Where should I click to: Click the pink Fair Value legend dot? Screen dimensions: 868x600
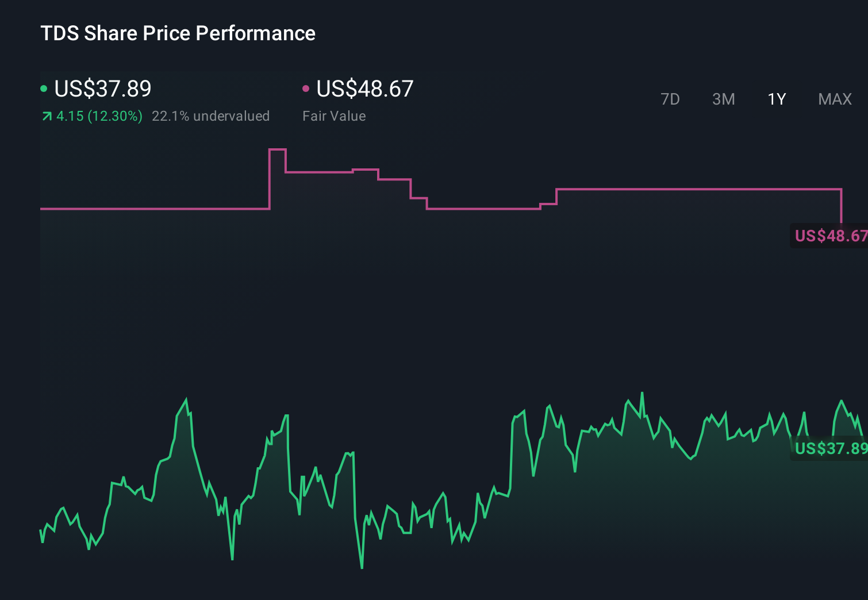(x=306, y=88)
